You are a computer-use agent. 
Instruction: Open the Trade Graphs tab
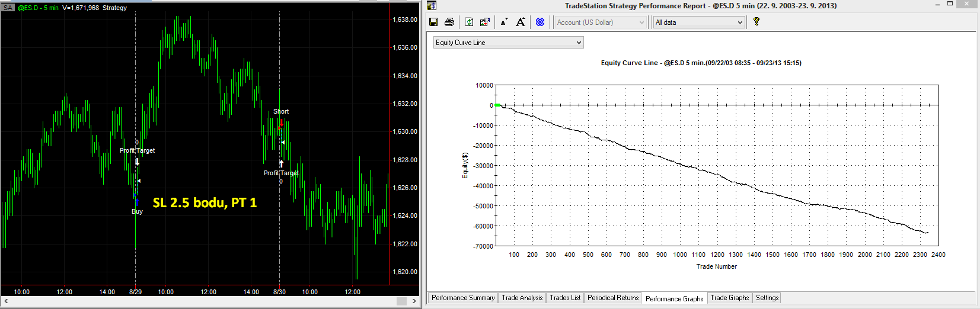tap(730, 298)
